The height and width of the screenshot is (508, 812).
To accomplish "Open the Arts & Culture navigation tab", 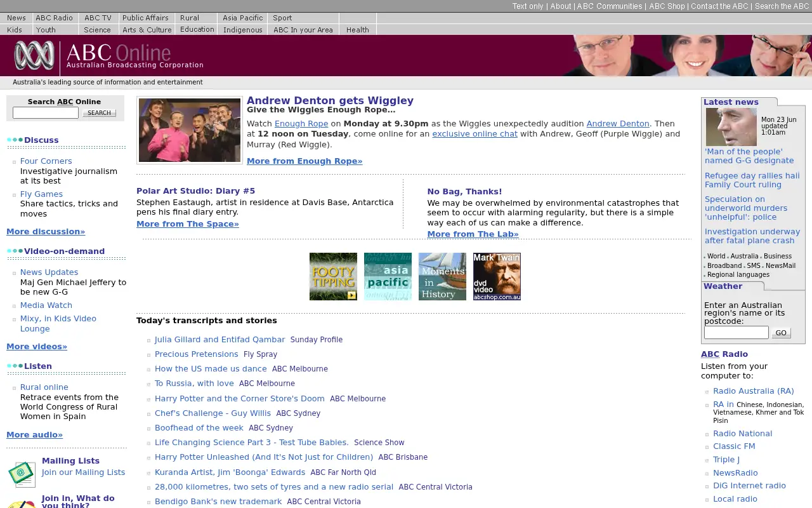I will [147, 30].
